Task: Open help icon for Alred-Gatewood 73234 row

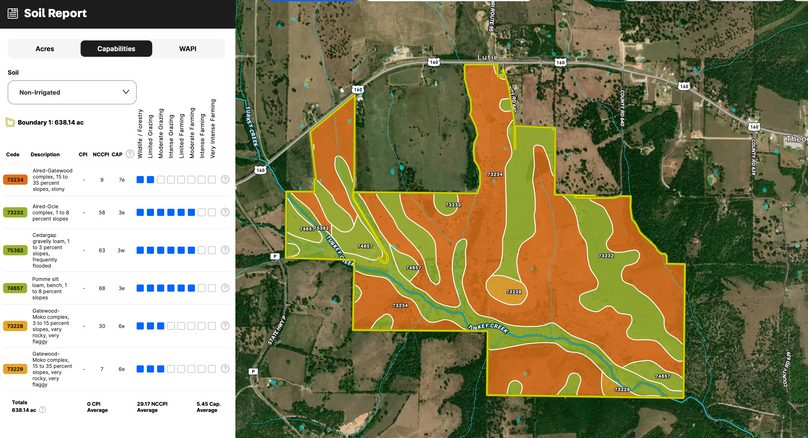Action: coord(225,180)
